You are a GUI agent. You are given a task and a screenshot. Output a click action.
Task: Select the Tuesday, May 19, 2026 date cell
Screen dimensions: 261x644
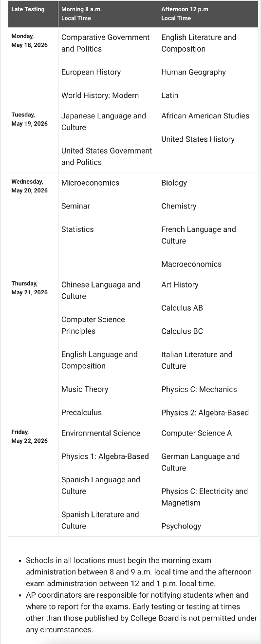pyautogui.click(x=30, y=119)
